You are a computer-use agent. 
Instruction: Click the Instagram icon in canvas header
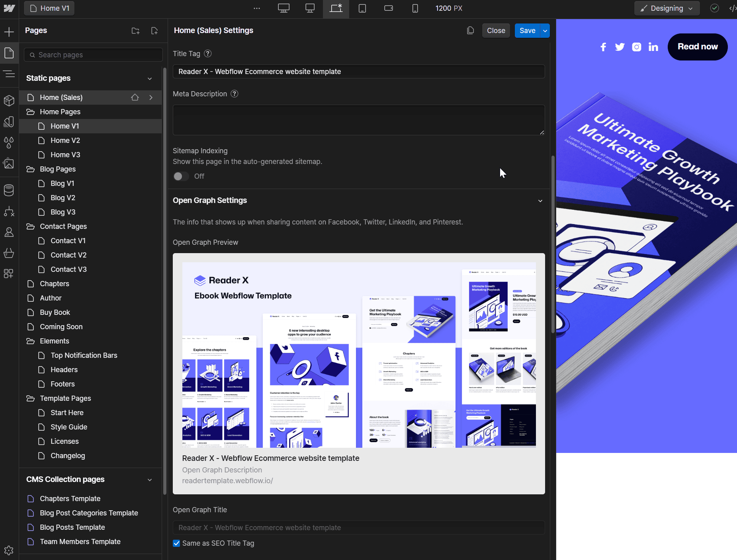tap(637, 47)
